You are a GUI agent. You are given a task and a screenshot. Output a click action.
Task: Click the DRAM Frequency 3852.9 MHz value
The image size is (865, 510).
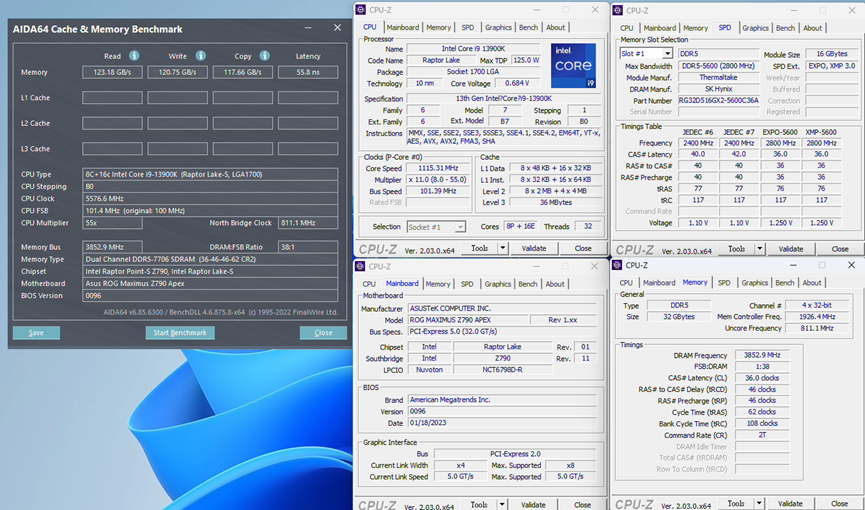click(x=762, y=355)
